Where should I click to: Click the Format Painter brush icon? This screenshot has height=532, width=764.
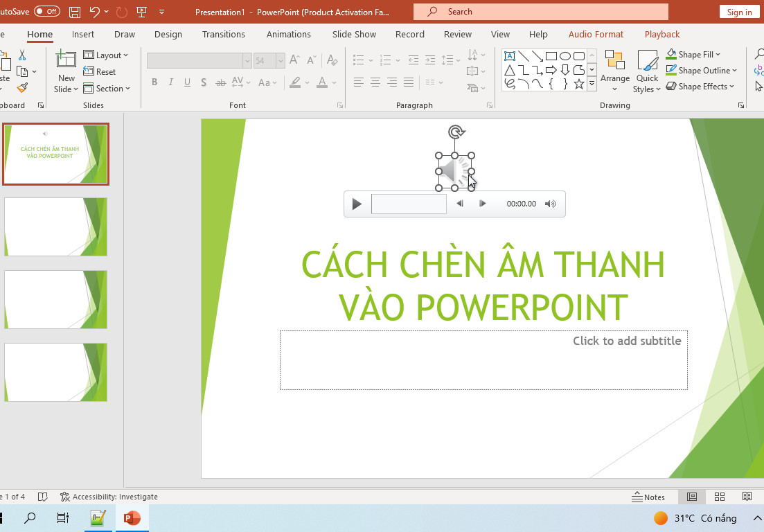click(x=22, y=88)
